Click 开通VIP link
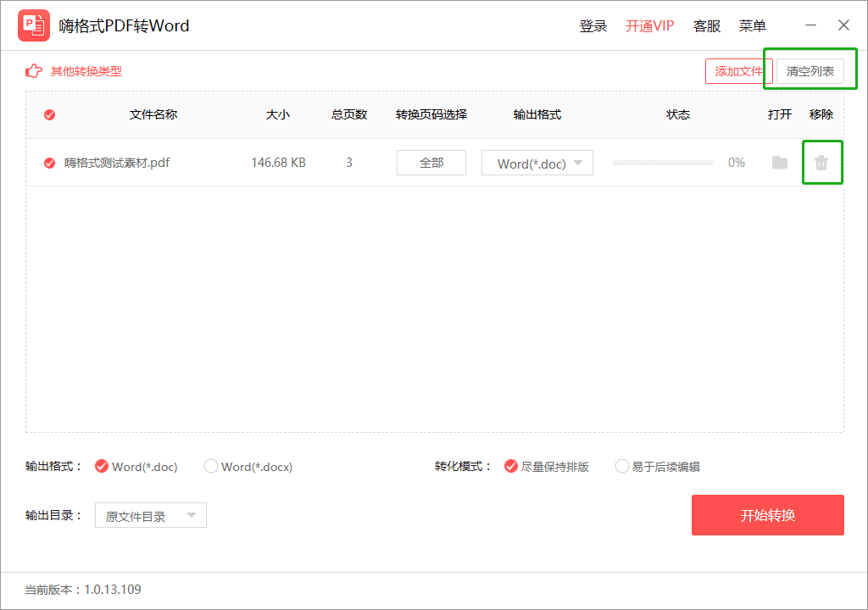 650,26
